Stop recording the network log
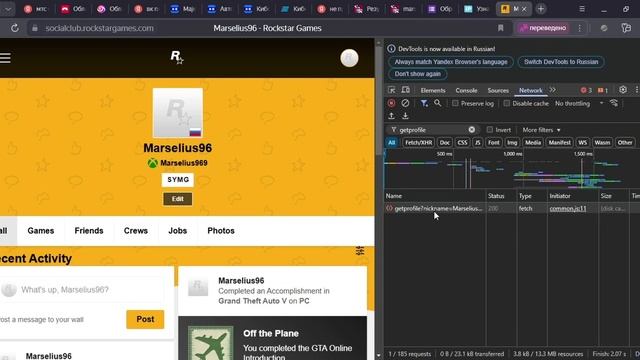The height and width of the screenshot is (360, 640). tap(391, 103)
